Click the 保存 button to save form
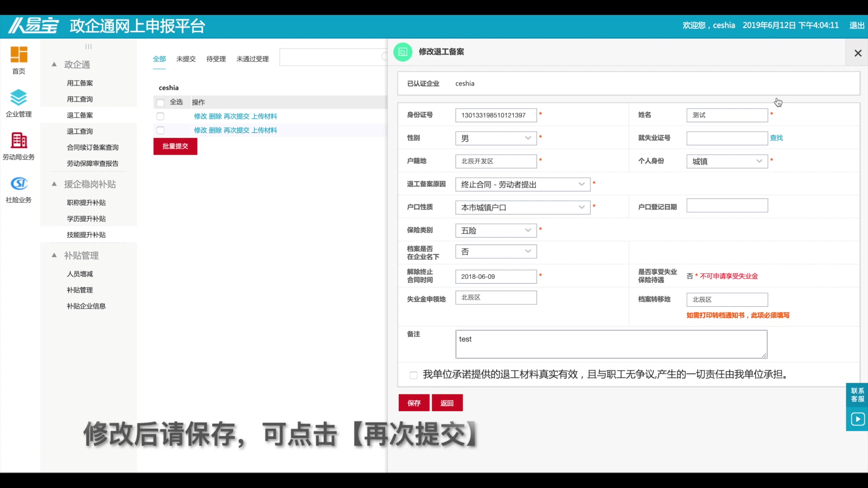 414,403
